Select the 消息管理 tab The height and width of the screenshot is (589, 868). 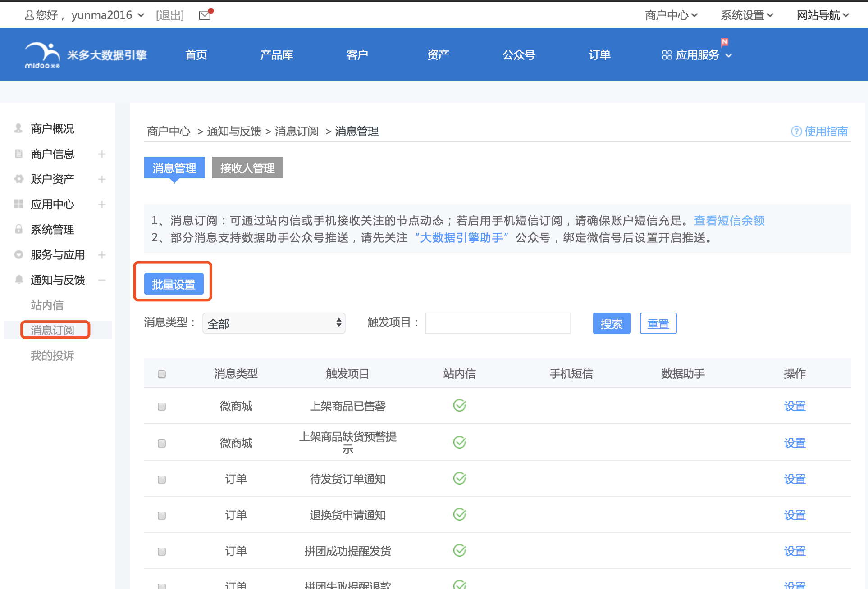click(174, 168)
